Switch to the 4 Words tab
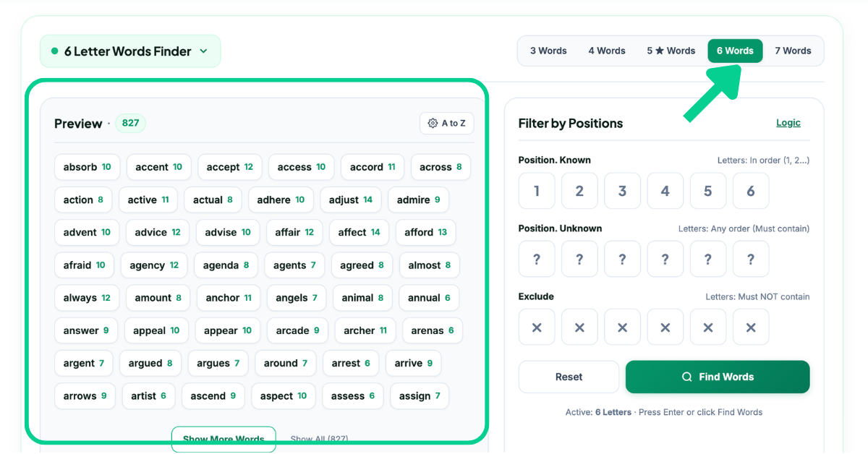 607,51
